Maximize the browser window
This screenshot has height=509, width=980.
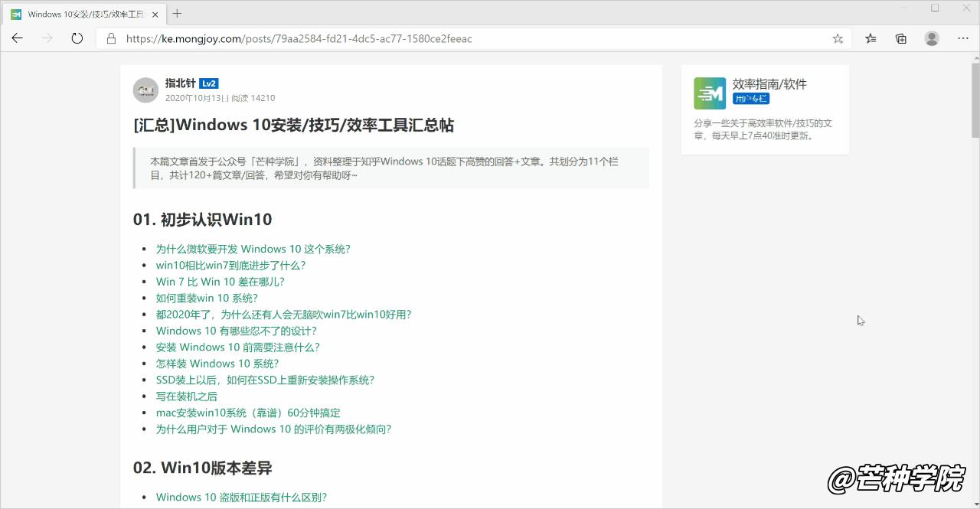coord(935,8)
